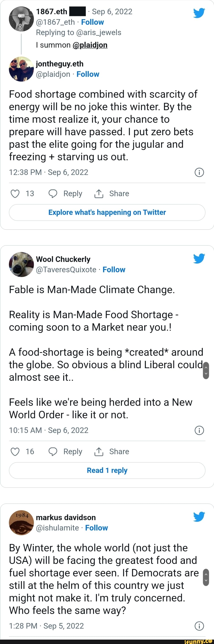Follow the @TaveresQuixote account
The height and width of the screenshot is (644, 214).
[x=114, y=269]
